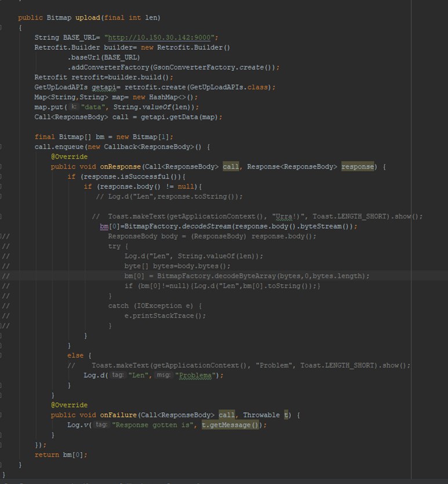Click the commented e.printStackTrace() line
The image size is (448, 484).
pos(165,316)
